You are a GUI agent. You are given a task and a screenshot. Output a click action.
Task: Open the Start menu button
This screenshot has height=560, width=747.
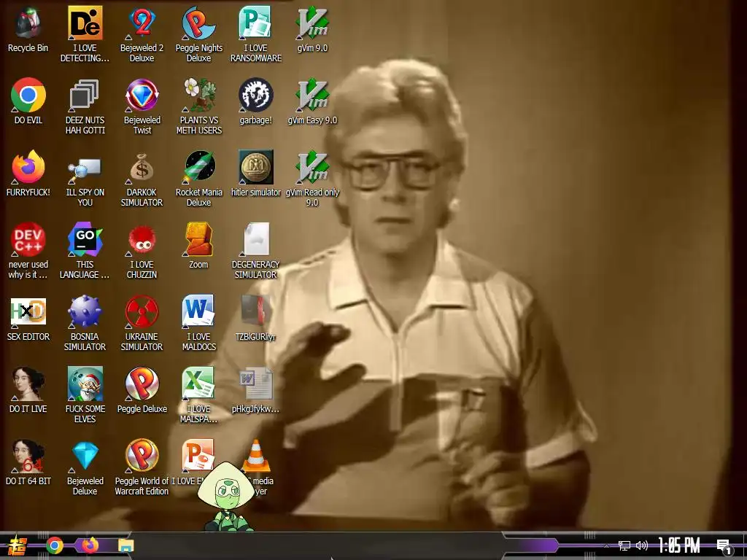point(18,545)
